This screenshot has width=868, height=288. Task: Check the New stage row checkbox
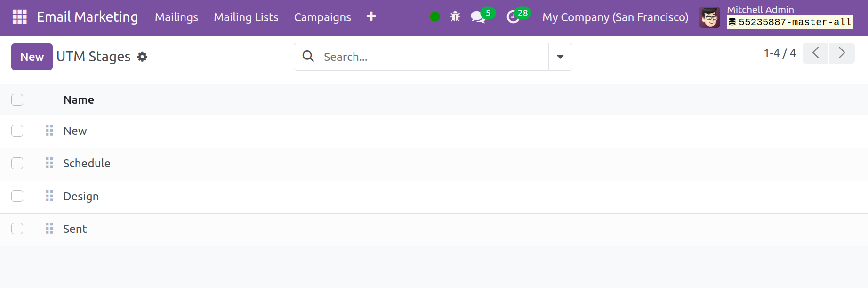(17, 131)
